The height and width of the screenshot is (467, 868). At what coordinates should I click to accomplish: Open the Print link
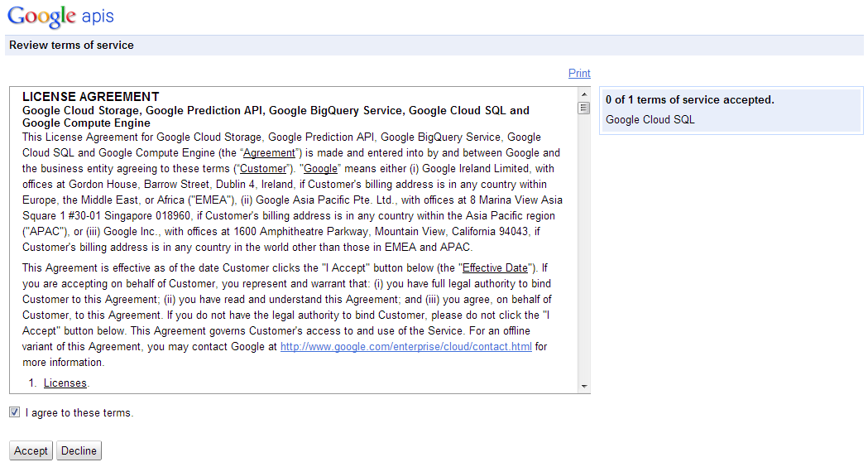click(x=579, y=73)
